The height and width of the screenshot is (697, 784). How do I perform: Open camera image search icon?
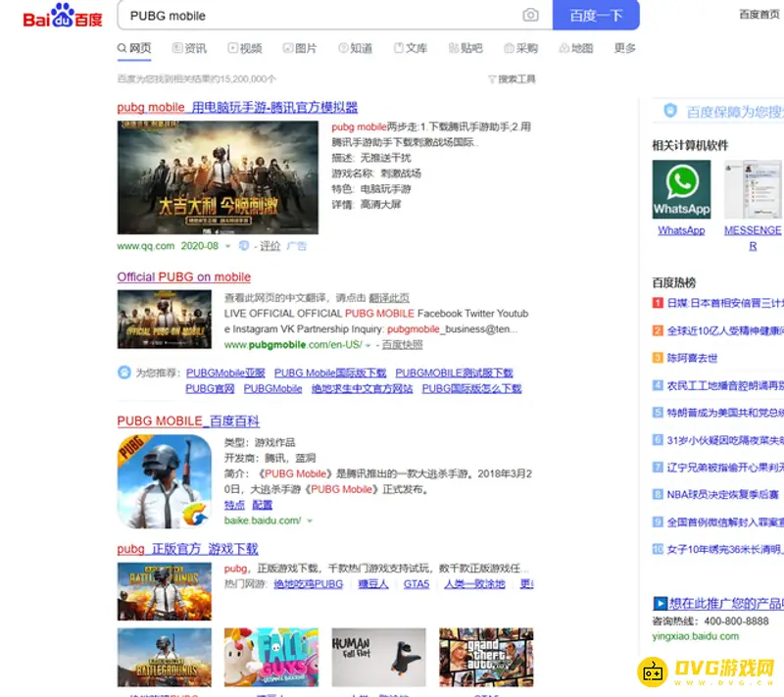tap(530, 16)
